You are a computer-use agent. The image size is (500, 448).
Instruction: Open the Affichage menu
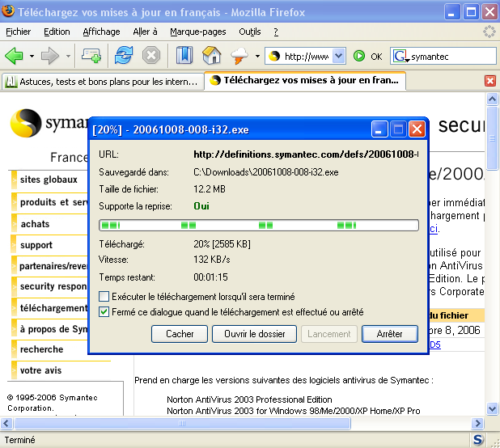101,32
